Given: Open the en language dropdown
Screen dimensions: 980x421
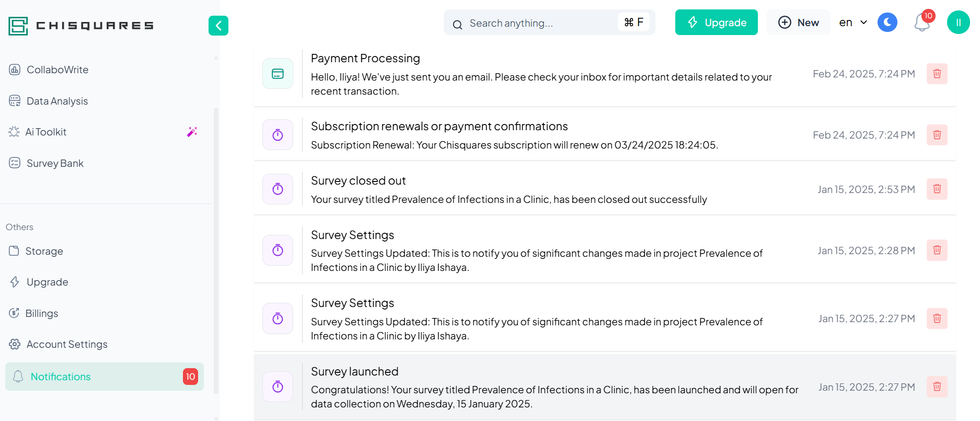Looking at the screenshot, I should [853, 22].
